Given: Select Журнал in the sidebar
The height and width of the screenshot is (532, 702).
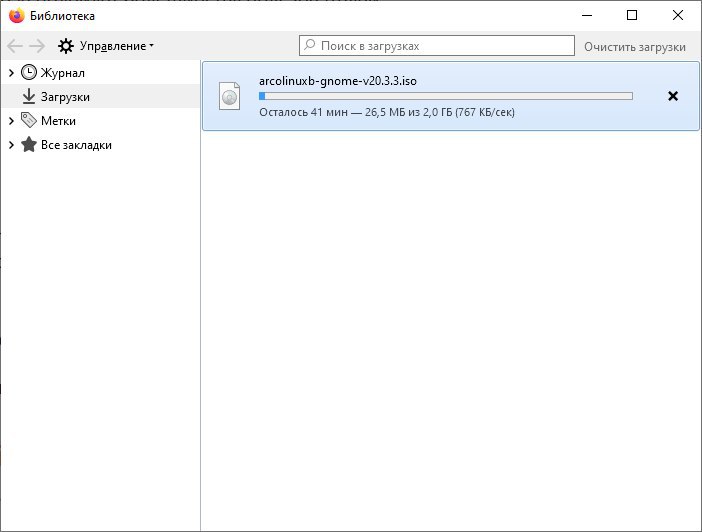Looking at the screenshot, I should point(62,73).
